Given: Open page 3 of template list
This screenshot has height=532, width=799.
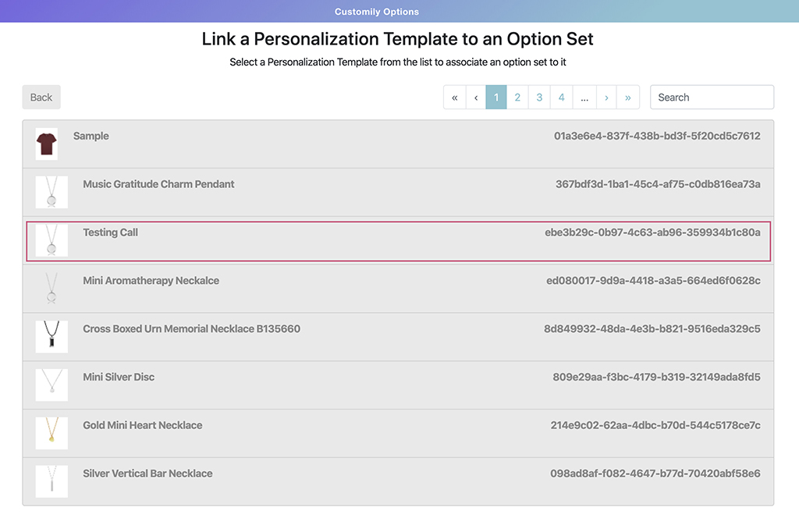Looking at the screenshot, I should pyautogui.click(x=539, y=98).
